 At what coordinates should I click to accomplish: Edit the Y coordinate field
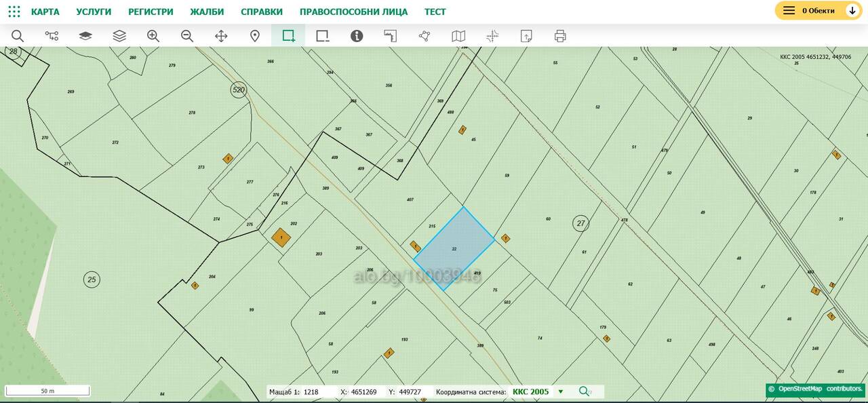pos(415,392)
